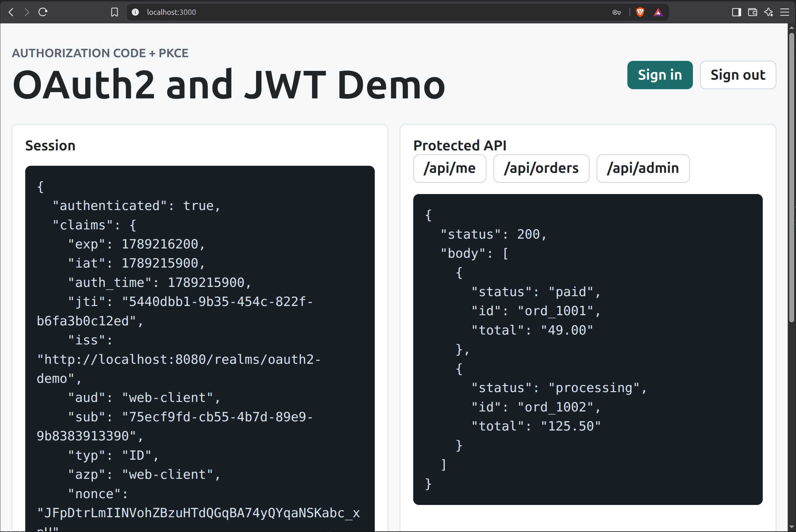The height and width of the screenshot is (532, 796).
Task: Click the AUTHORIZATION CODE + PKCE label
Action: (100, 53)
